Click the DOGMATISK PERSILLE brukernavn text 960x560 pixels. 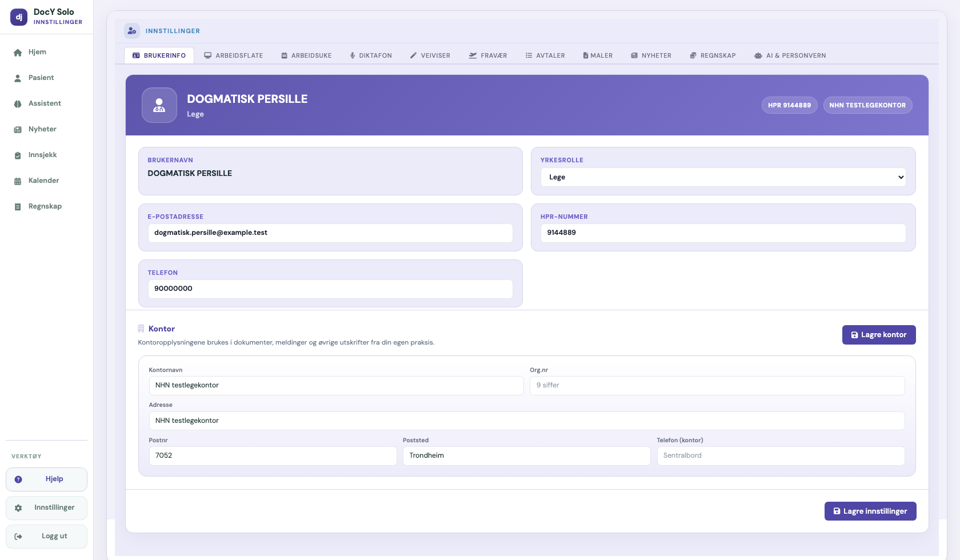coord(190,173)
